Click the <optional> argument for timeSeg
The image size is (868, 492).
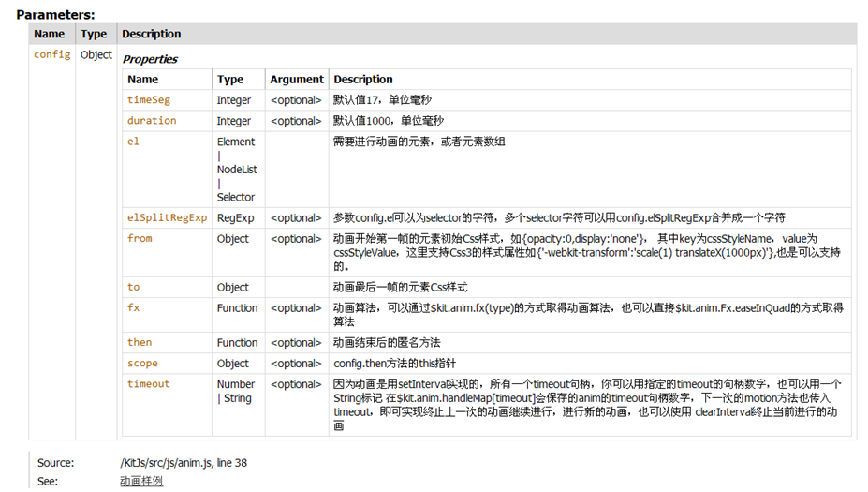click(296, 100)
